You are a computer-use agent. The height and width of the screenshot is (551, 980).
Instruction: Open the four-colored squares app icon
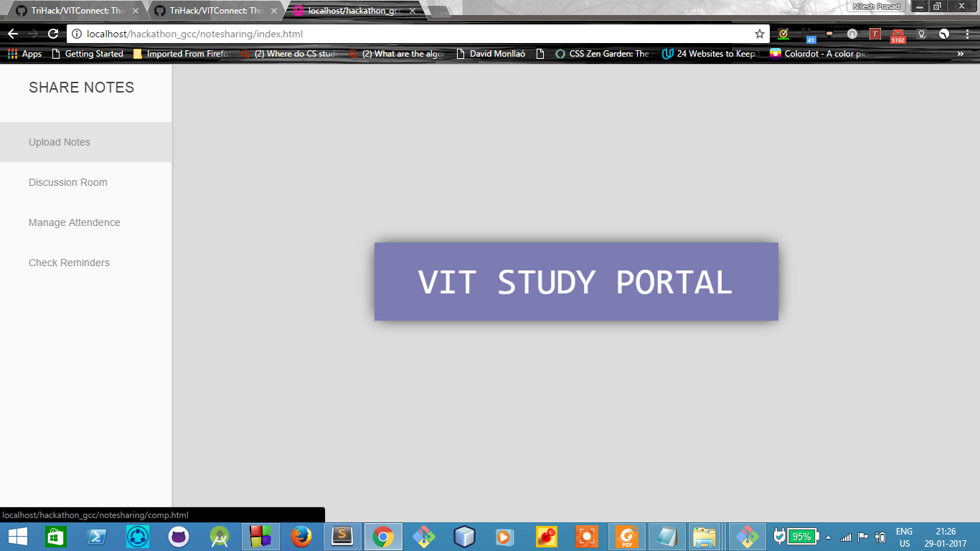pos(260,537)
